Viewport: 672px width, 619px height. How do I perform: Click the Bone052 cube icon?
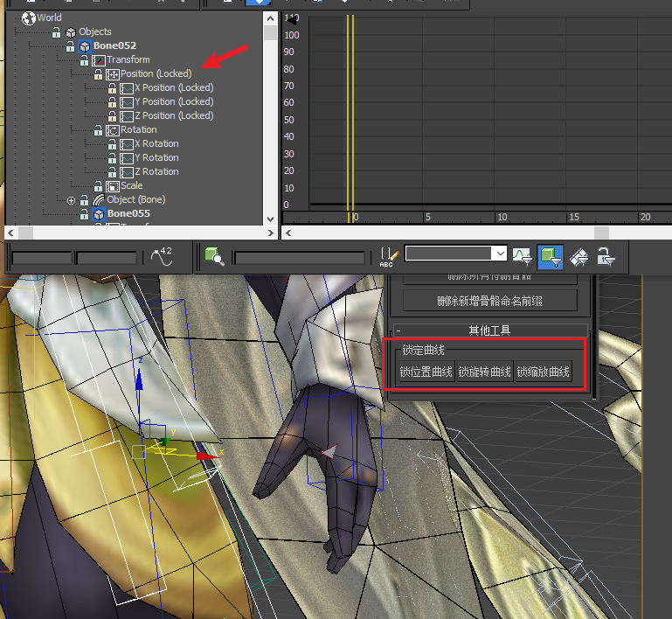point(85,45)
